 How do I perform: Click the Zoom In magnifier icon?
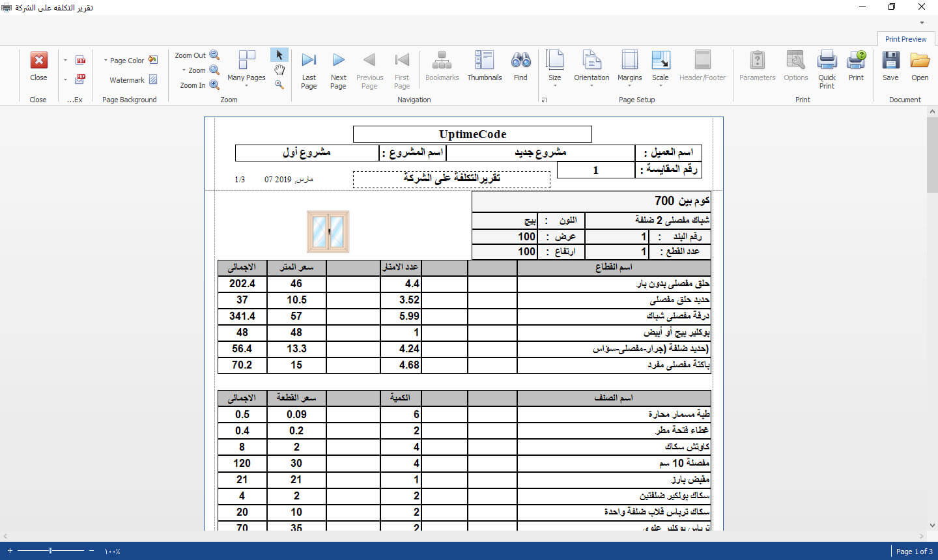point(214,85)
